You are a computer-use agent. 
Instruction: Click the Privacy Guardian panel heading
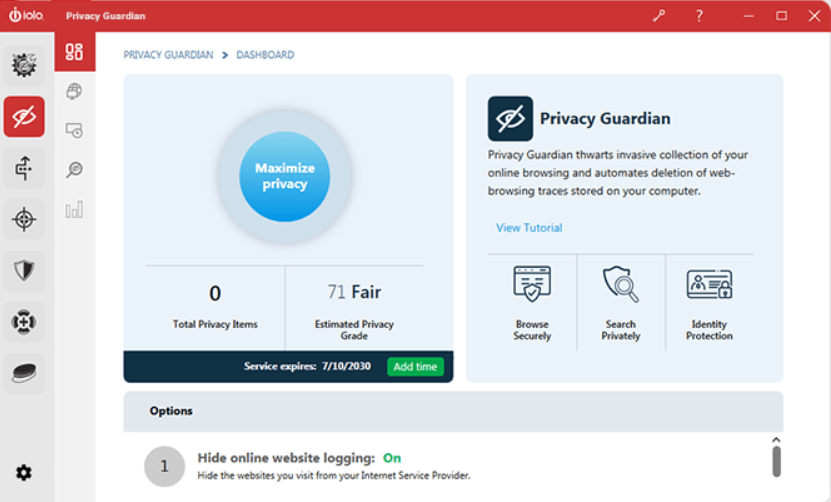[605, 118]
